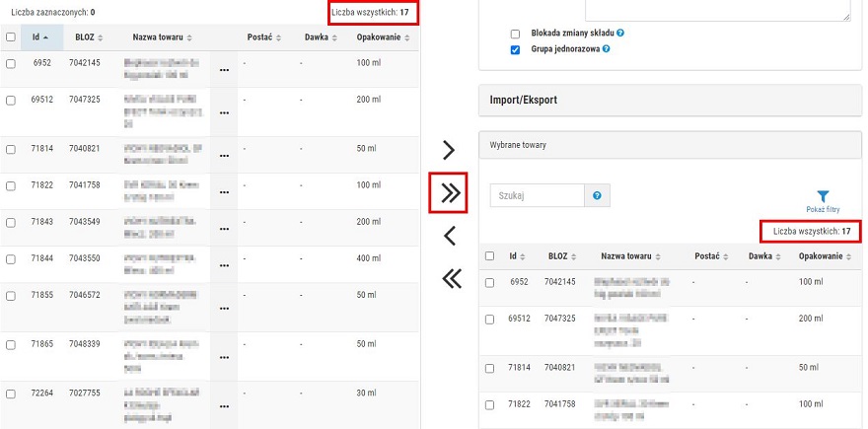Sort left table by Opakowanie column
The width and height of the screenshot is (868, 429).
[x=383, y=37]
